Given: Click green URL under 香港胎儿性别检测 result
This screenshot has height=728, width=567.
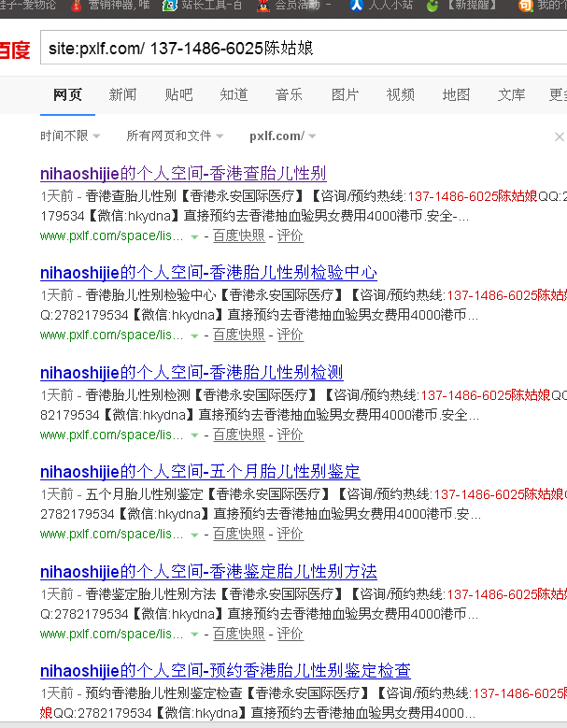Looking at the screenshot, I should click(111, 435).
